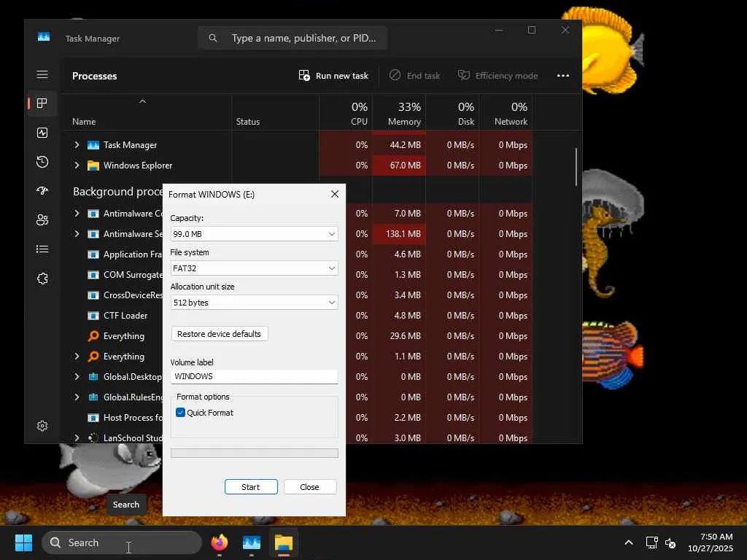
Task: Open the Startup apps sidebar icon
Action: pos(42,191)
